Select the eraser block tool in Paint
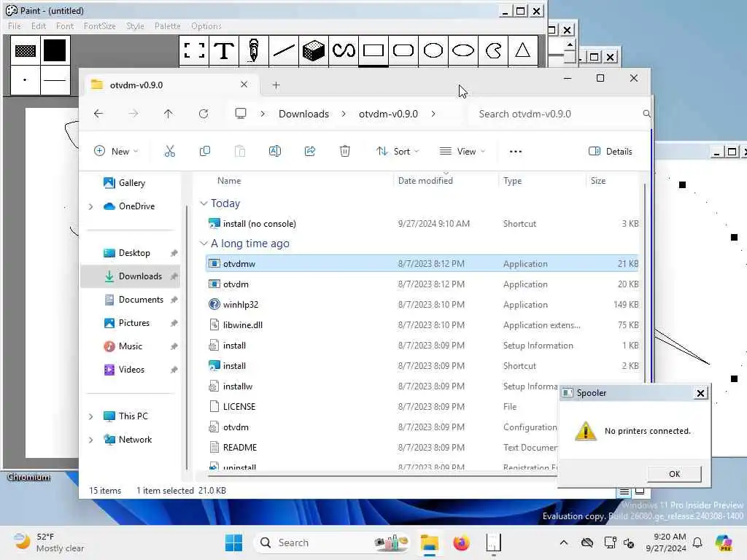The height and width of the screenshot is (560, 747). click(314, 50)
